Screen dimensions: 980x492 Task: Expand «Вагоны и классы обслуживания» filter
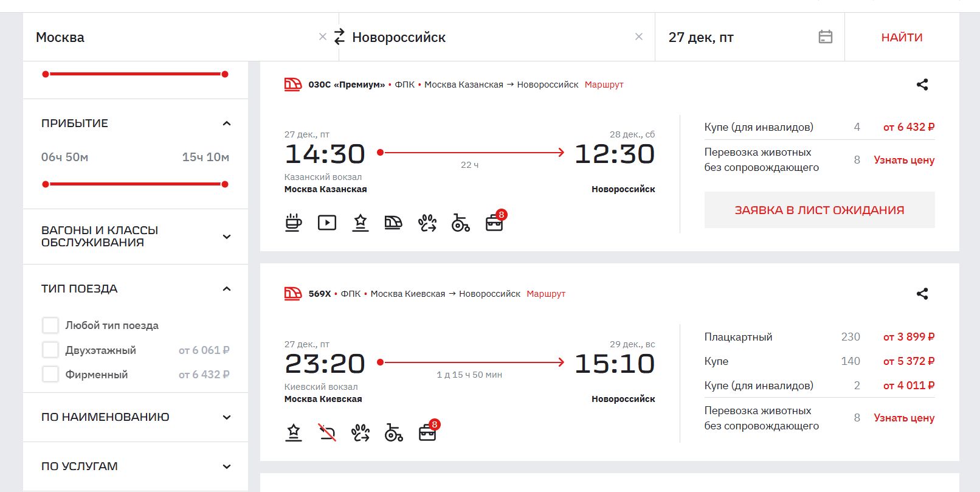[227, 237]
